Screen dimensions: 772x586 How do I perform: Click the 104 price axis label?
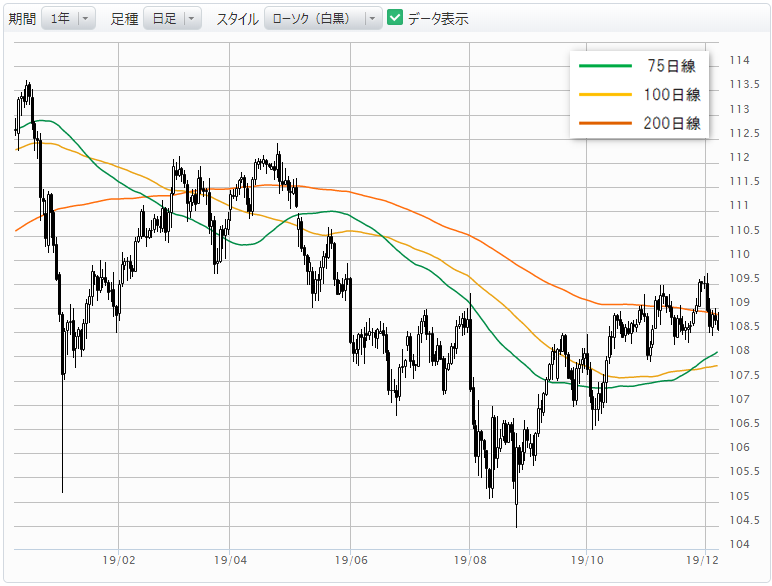740,545
